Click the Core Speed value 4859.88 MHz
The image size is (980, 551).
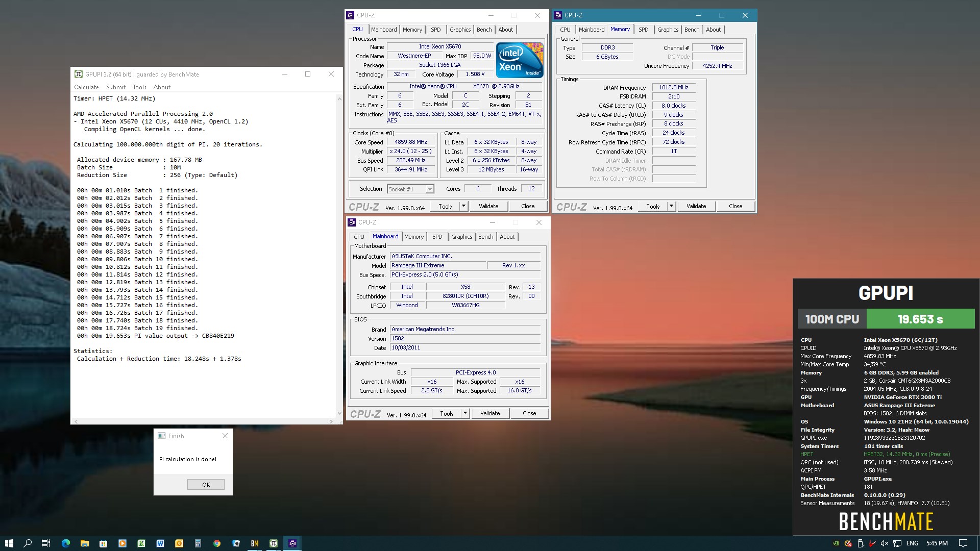410,142
